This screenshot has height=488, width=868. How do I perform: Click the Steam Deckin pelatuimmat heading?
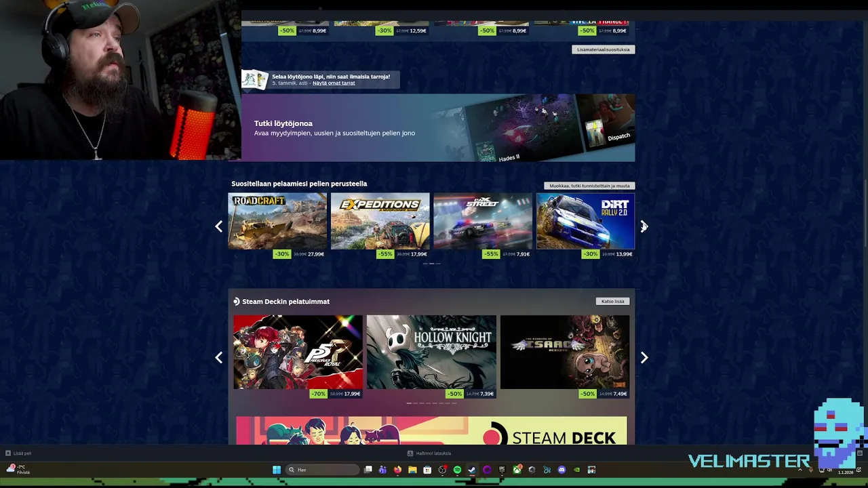click(x=285, y=302)
